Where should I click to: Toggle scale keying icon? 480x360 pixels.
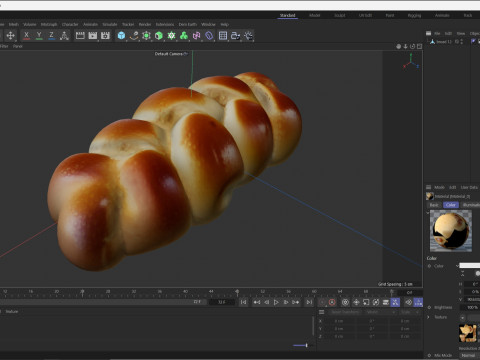pyautogui.click(x=366, y=302)
